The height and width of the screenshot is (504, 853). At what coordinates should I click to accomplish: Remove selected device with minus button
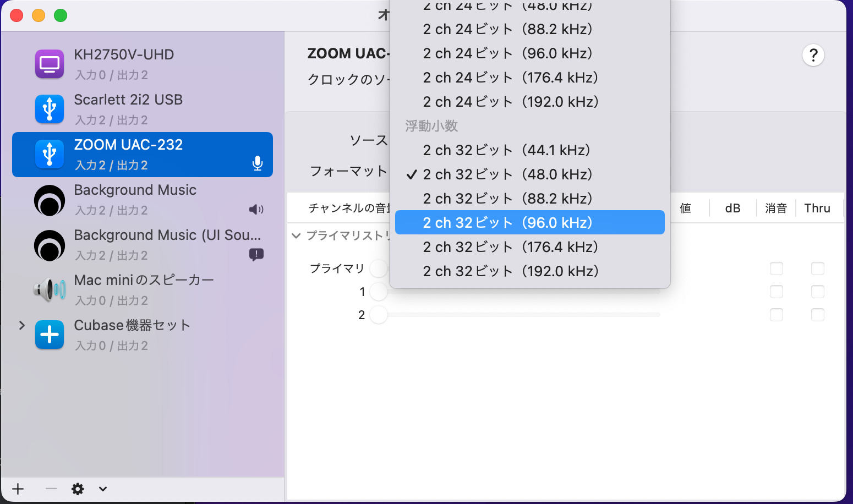[51, 489]
